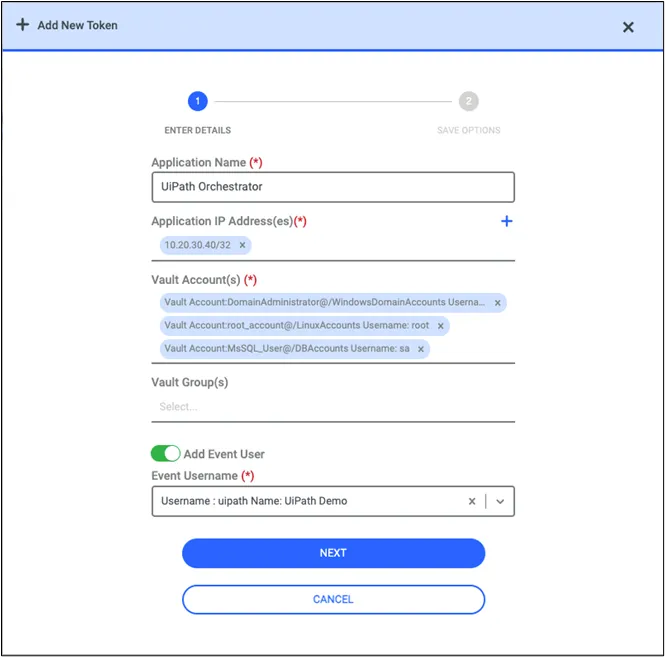Click the plus icon beside Add New Token
The height and width of the screenshot is (657, 665).
point(22,25)
